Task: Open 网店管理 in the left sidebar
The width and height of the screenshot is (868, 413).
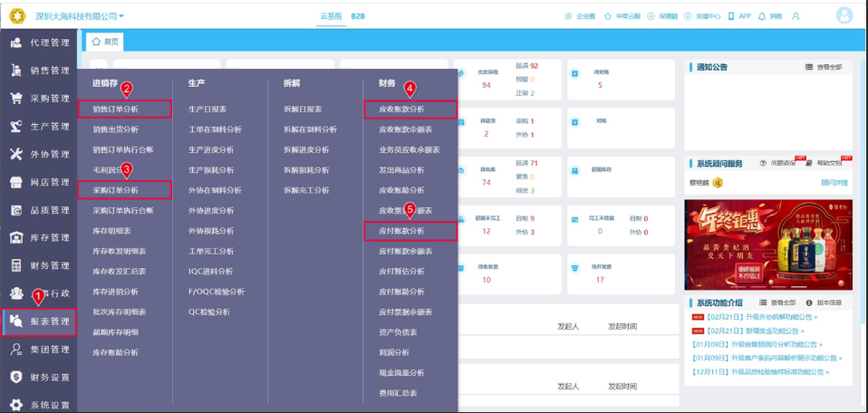Action: [x=40, y=182]
